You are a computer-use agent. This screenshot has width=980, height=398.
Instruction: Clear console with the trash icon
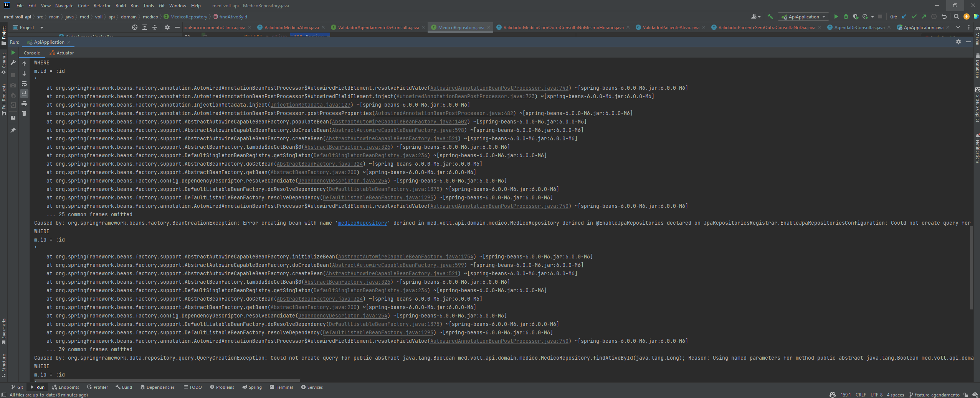pyautogui.click(x=24, y=113)
